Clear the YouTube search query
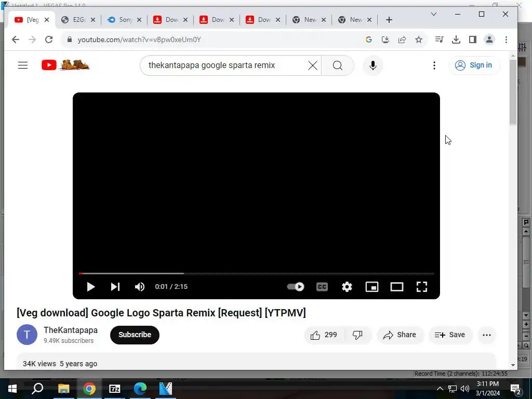532x399 pixels. (x=312, y=65)
